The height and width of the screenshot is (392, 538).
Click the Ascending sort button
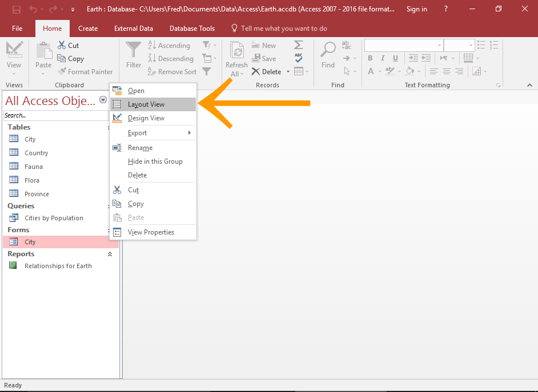168,46
